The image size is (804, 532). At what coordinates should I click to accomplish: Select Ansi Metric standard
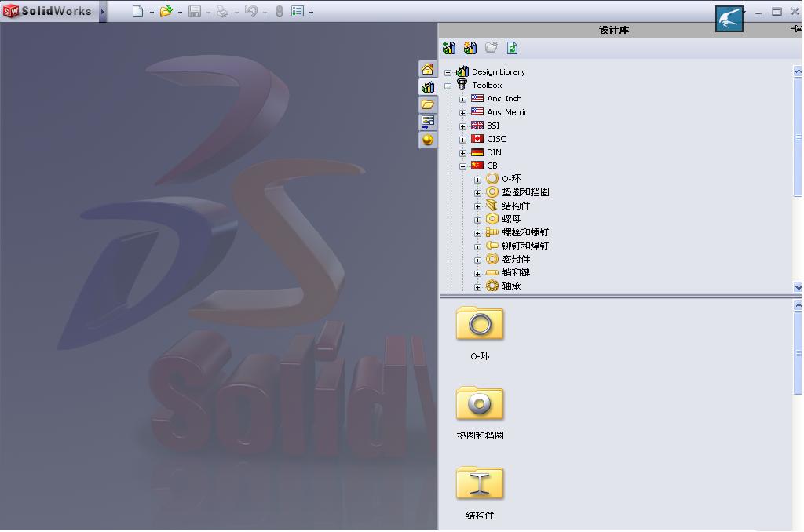pos(507,112)
